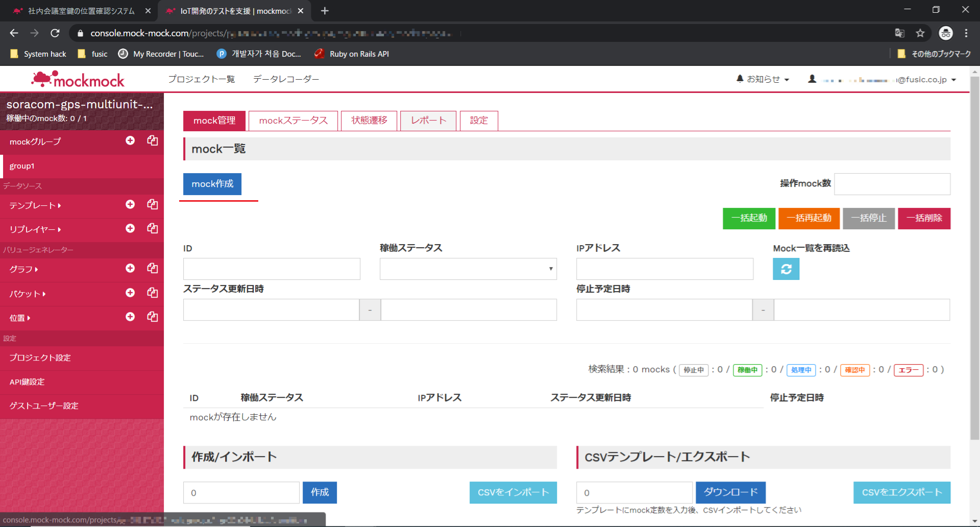Open the 稼働ステータス dropdown filter

tap(468, 269)
